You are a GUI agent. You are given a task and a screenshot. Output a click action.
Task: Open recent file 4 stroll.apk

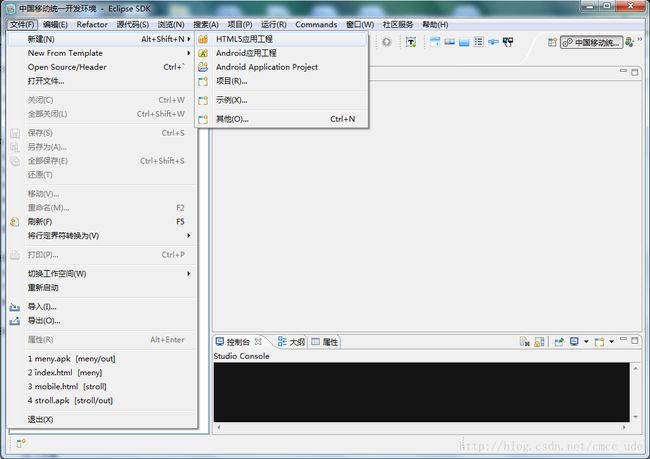coord(102,401)
